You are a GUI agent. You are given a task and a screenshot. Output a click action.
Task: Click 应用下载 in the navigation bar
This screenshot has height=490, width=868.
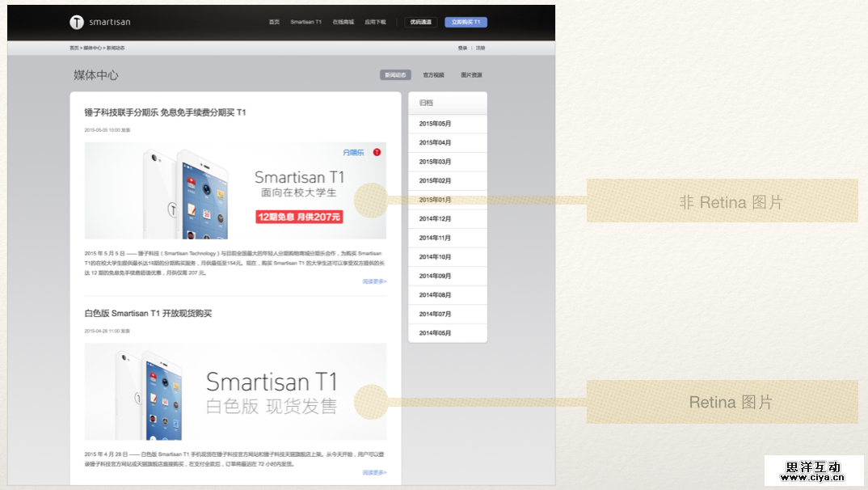point(375,22)
